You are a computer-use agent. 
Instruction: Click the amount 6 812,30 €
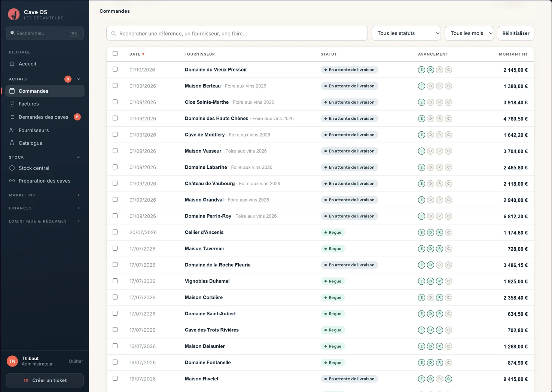[516, 217]
